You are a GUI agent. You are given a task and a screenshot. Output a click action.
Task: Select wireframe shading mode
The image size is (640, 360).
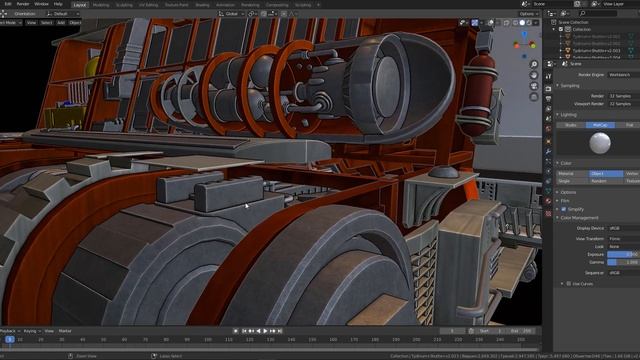point(515,23)
